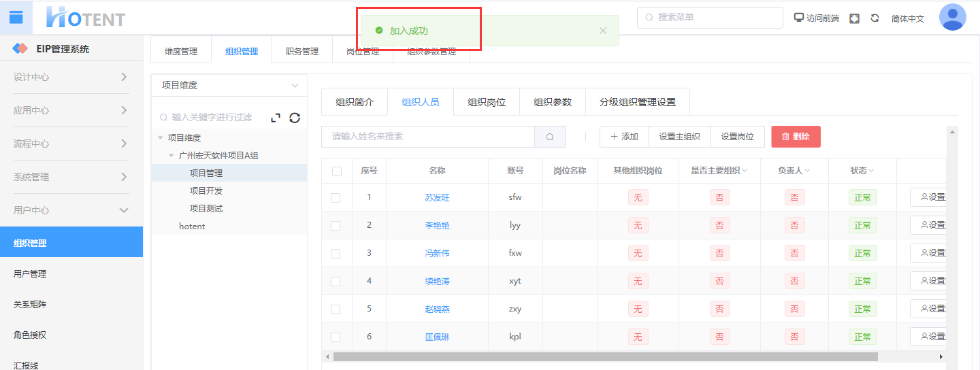The image size is (980, 370).
Task: Collapse the 广州宏天软件项目A组 tree node
Action: pos(171,156)
